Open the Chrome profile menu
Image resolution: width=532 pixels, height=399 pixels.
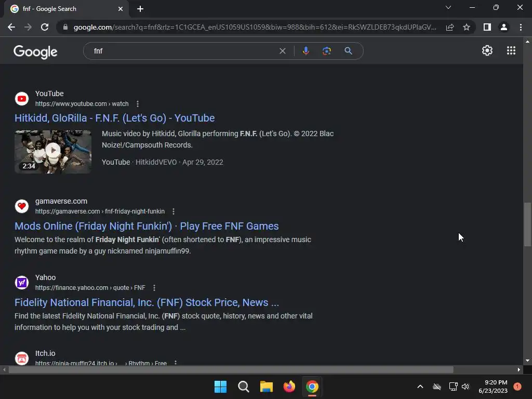coord(504,27)
